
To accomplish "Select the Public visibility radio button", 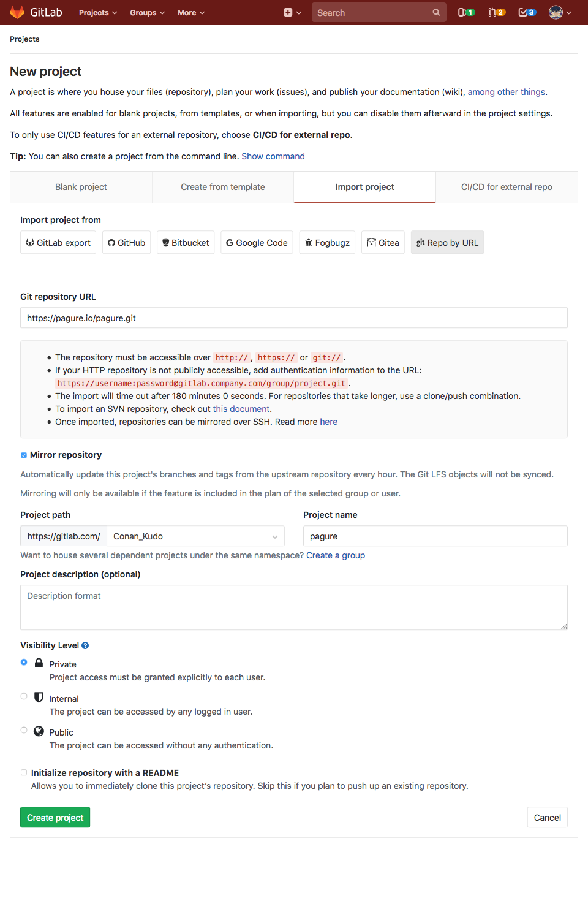I will click(x=24, y=730).
